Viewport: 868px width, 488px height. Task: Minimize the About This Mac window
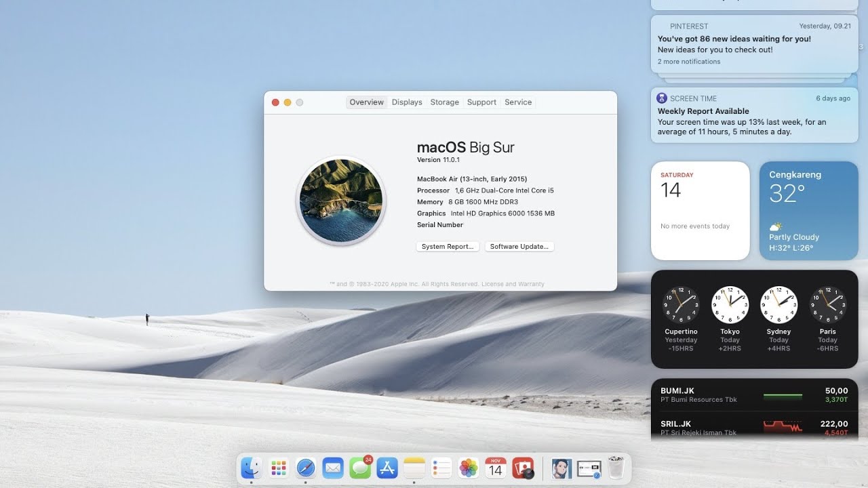pyautogui.click(x=288, y=102)
